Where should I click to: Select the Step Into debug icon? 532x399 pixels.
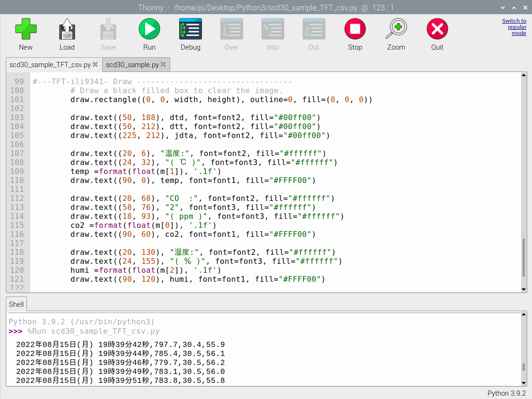point(272,29)
